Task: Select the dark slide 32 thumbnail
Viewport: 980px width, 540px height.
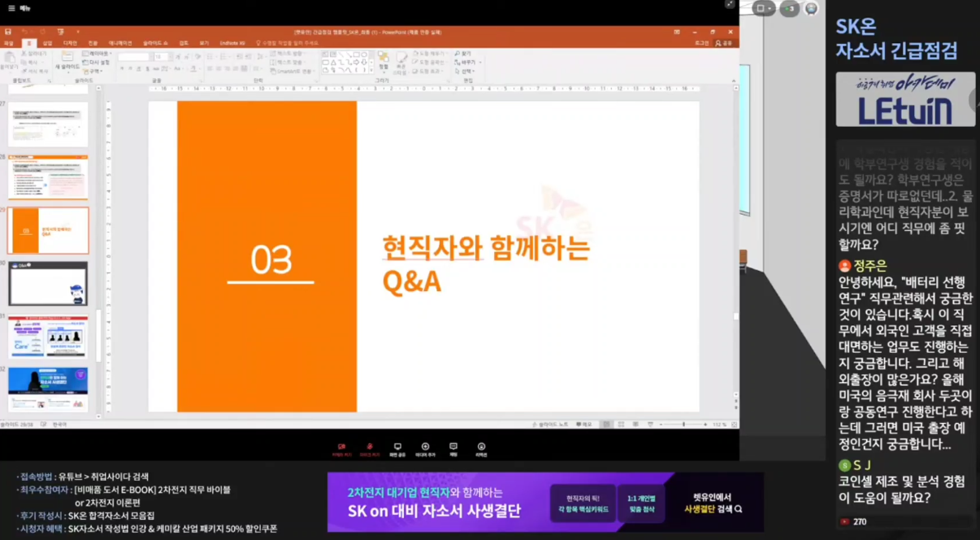Action: coord(48,390)
